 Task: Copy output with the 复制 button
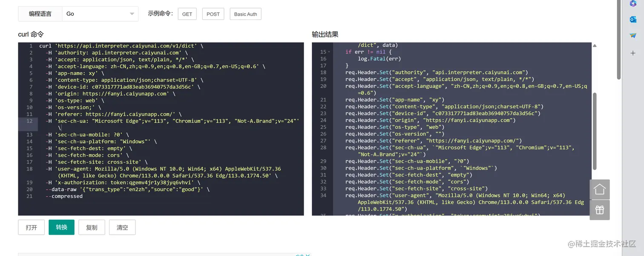point(92,227)
